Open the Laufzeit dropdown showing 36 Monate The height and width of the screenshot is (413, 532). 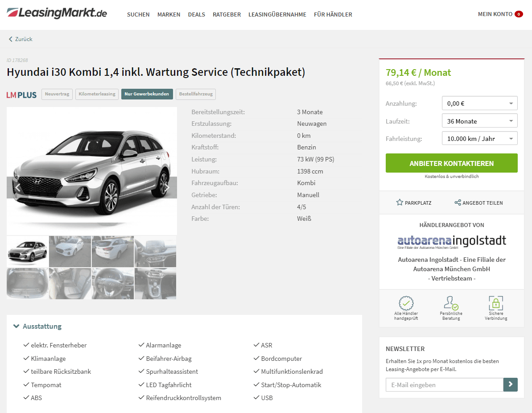tap(479, 121)
